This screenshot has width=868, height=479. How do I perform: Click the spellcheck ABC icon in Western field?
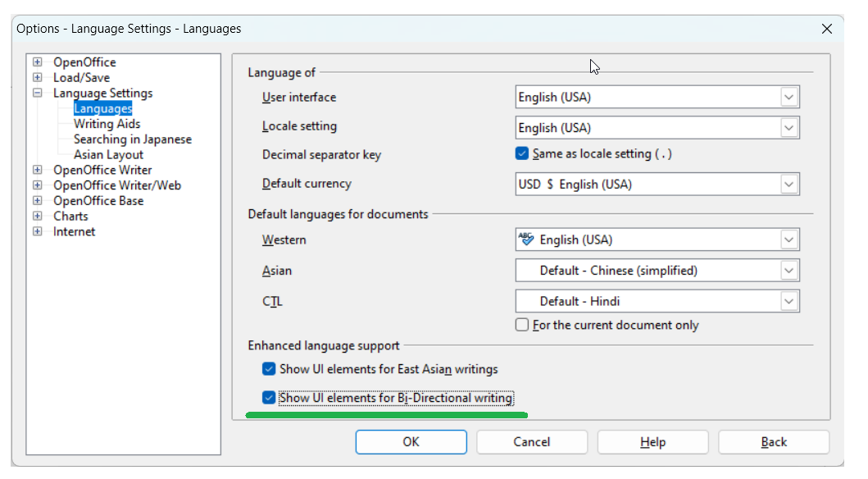(x=526, y=239)
